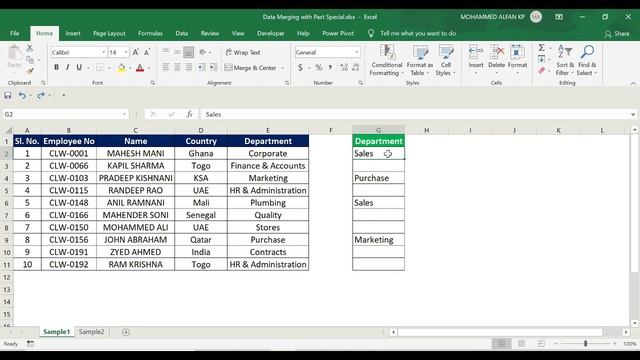Click the Cut scissors icon

pos(30,48)
